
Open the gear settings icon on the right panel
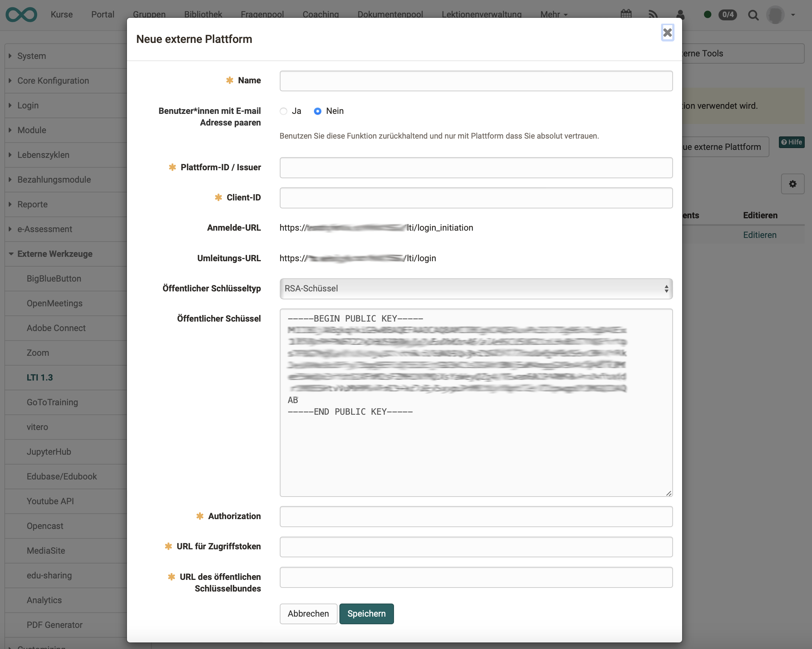pos(793,184)
